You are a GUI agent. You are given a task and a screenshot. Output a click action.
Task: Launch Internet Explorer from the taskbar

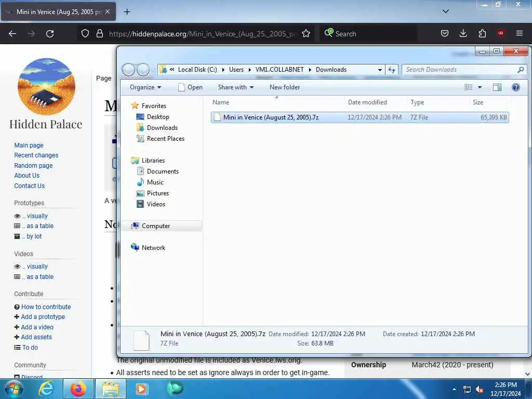click(x=46, y=389)
